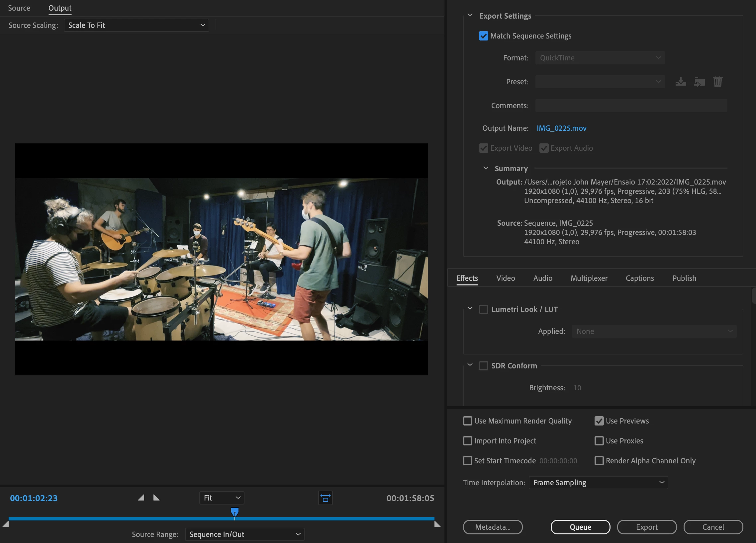Click the Queue button
The image size is (756, 543).
coord(580,527)
